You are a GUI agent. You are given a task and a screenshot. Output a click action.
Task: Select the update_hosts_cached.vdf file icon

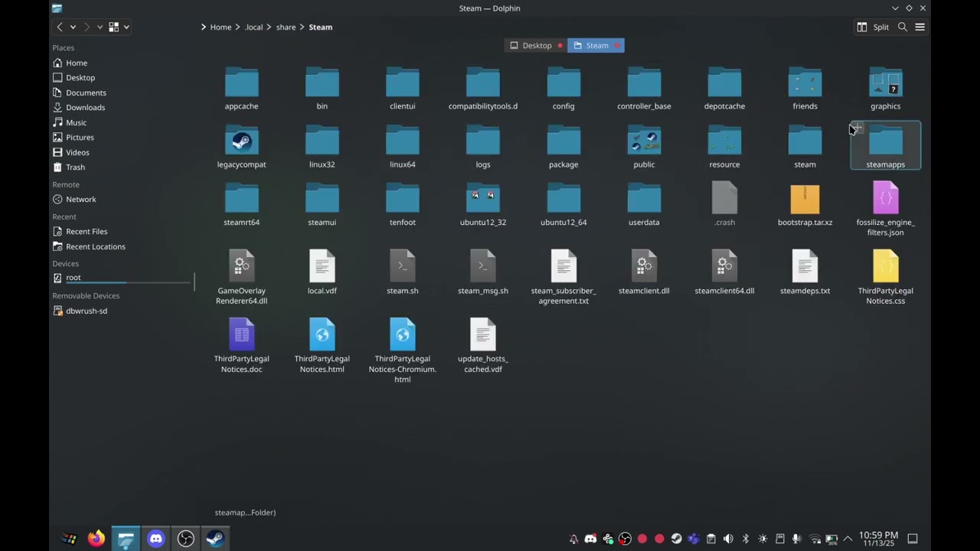point(483,334)
